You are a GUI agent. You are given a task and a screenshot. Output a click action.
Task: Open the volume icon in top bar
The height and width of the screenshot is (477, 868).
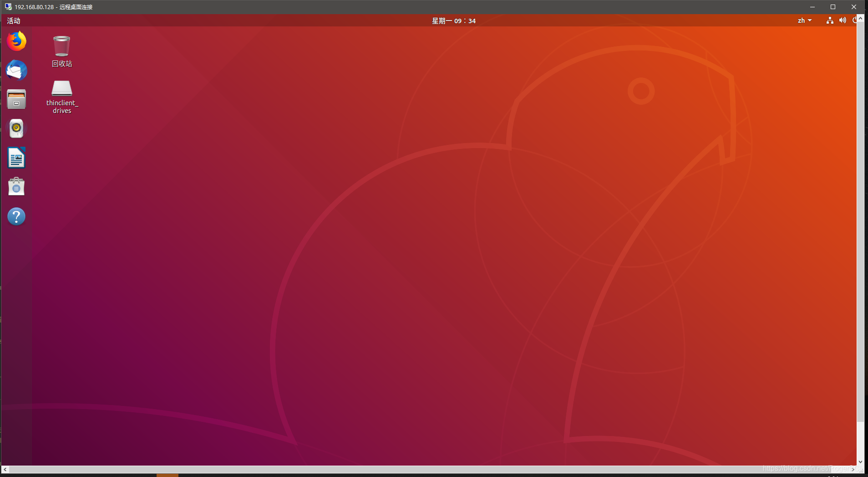click(843, 21)
